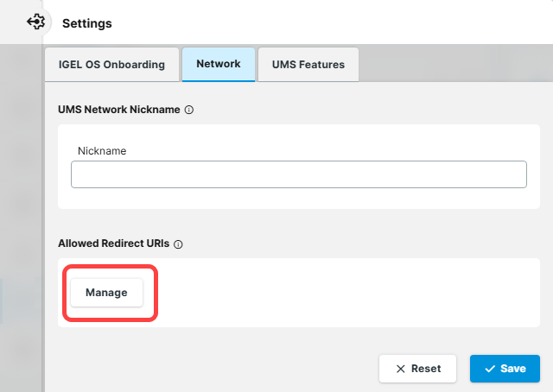
Task: Click empty area right of Manage button
Action: [346, 293]
